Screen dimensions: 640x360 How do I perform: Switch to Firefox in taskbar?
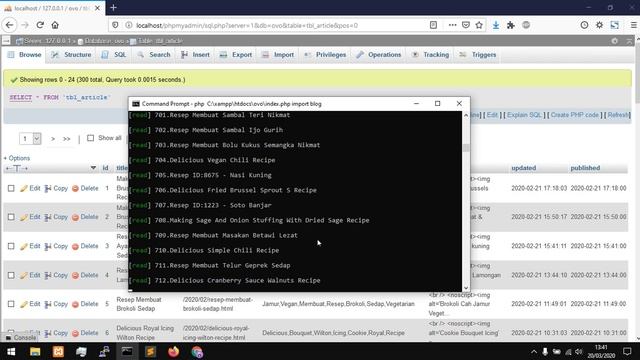tap(173, 351)
